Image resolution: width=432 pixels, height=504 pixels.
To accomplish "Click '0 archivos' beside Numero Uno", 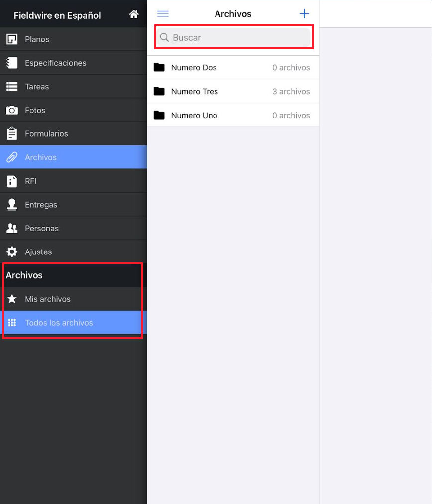I will (x=291, y=115).
